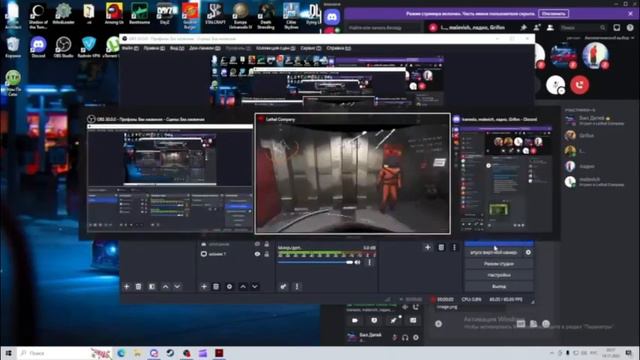Toggle microphone mute in Discord call controls

[556, 85]
